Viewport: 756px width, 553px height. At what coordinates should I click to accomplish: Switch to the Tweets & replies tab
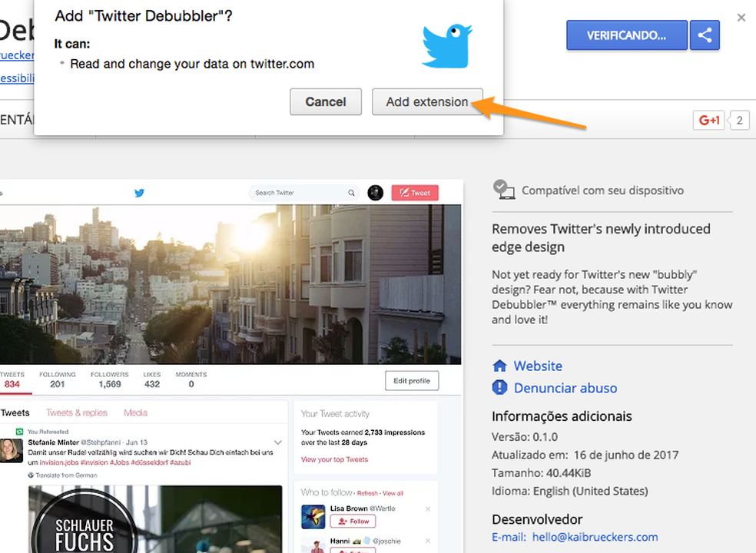pos(77,412)
